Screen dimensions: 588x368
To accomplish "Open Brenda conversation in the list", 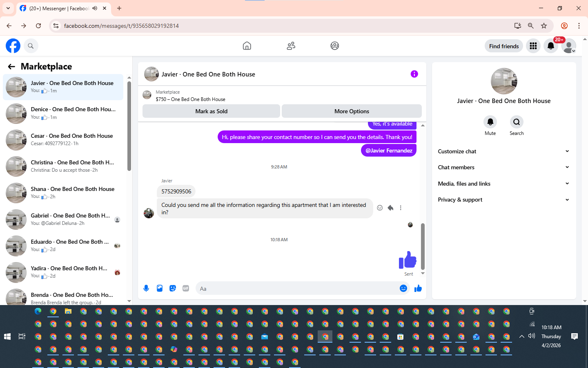I will coord(63,297).
